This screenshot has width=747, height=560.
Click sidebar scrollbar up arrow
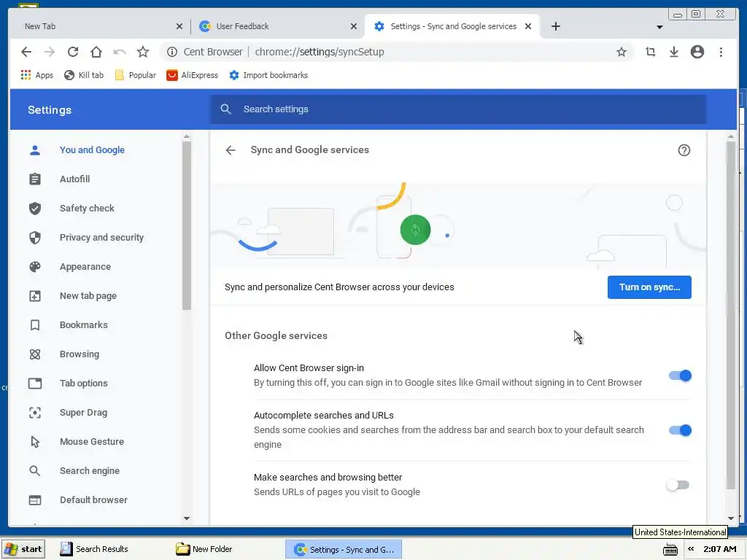(x=187, y=137)
